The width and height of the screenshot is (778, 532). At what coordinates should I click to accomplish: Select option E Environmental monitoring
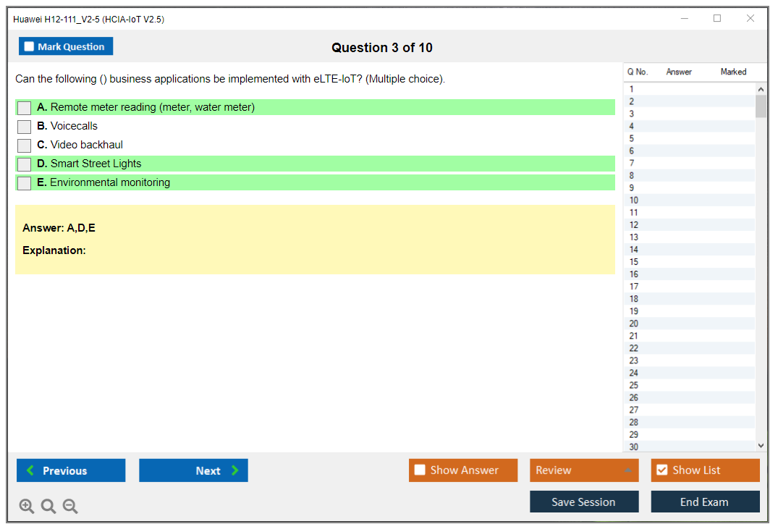coord(25,183)
